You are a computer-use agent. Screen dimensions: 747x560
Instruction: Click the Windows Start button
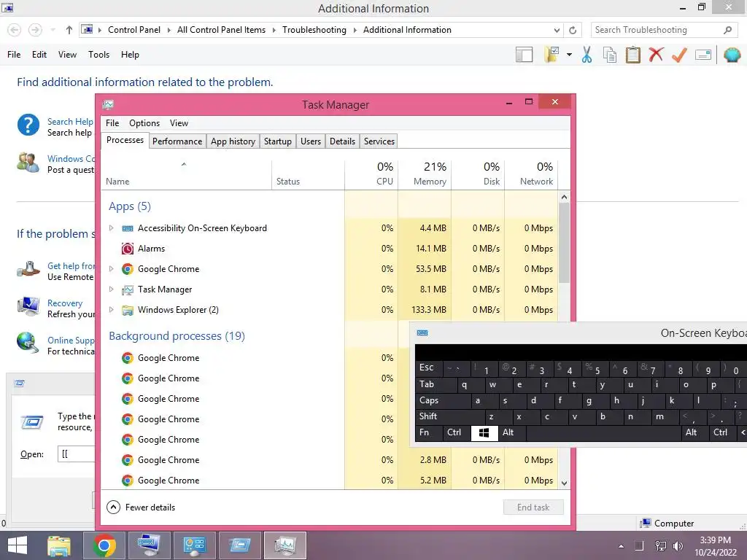click(x=18, y=545)
